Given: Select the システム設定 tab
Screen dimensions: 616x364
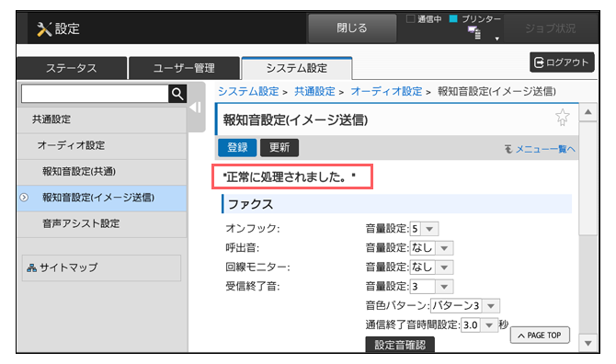Looking at the screenshot, I should pyautogui.click(x=297, y=68).
